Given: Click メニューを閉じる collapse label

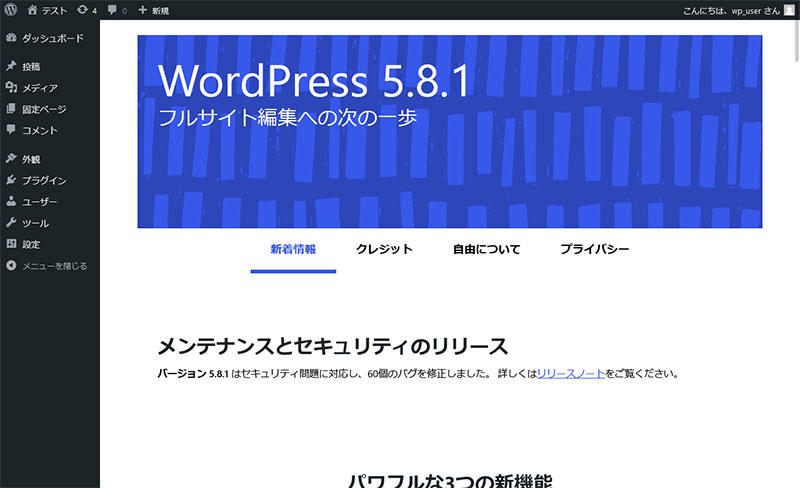Looking at the screenshot, I should (55, 266).
